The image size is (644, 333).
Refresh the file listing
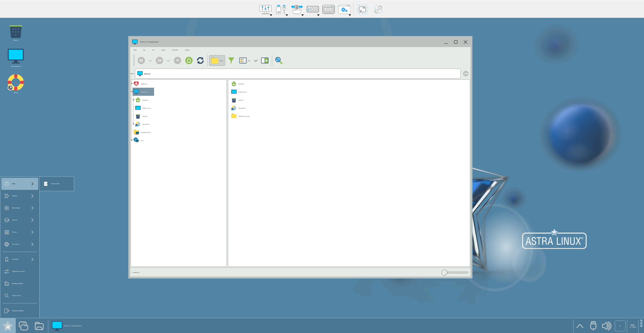point(200,60)
